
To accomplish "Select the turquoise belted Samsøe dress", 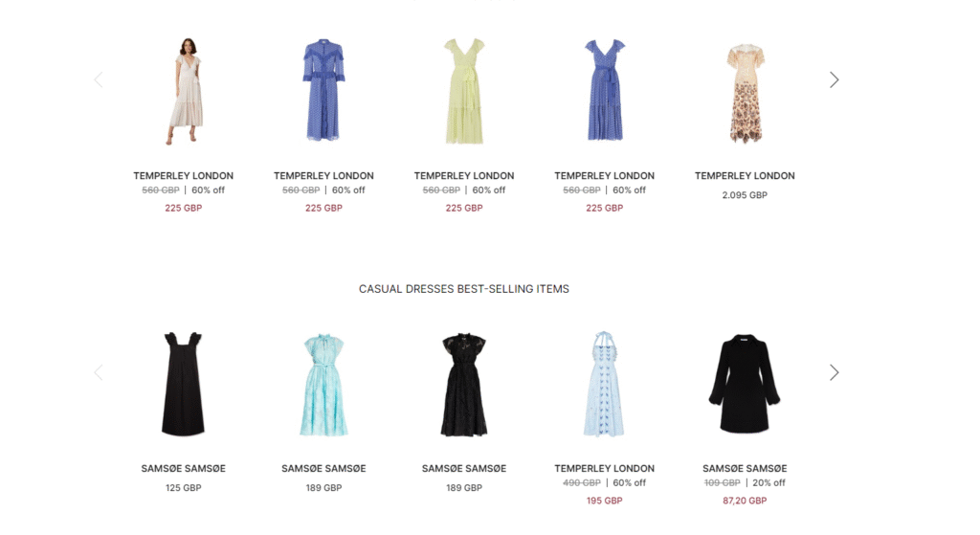I will (x=323, y=385).
